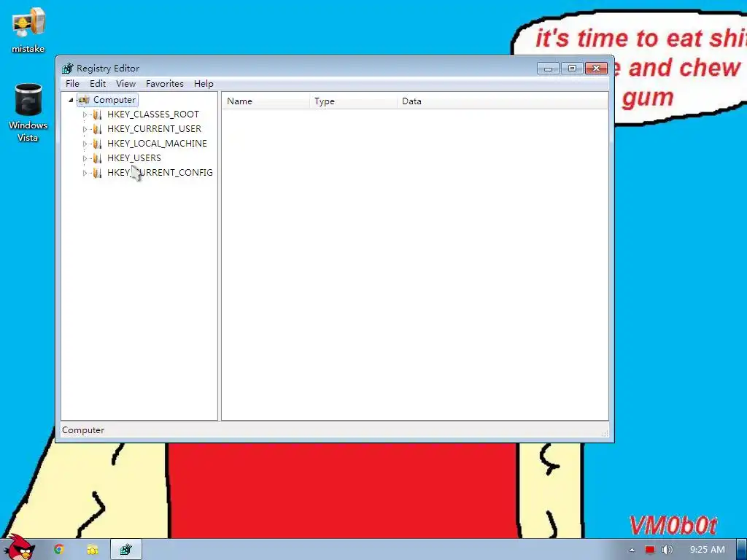747x560 pixels.
Task: Click the HKEY_CLASSES_ROOT folder icon
Action: (x=97, y=114)
